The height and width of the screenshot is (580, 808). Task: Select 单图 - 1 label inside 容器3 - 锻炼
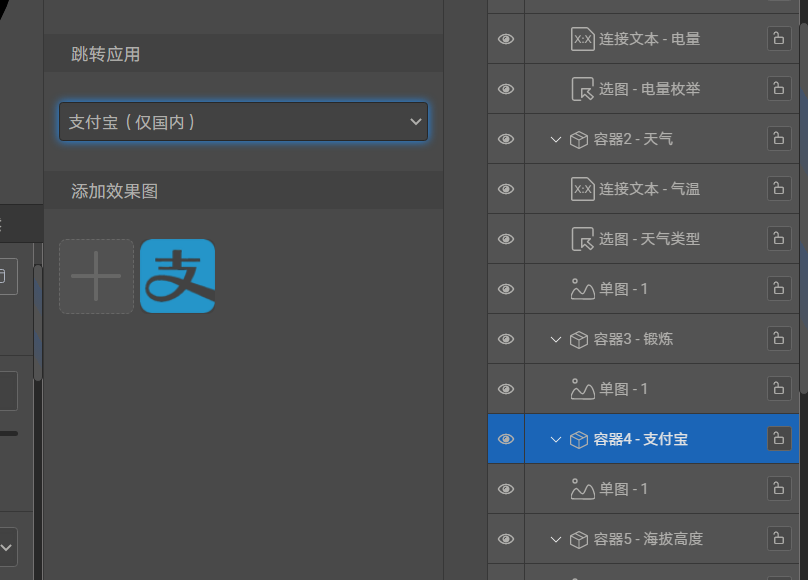[x=624, y=389]
